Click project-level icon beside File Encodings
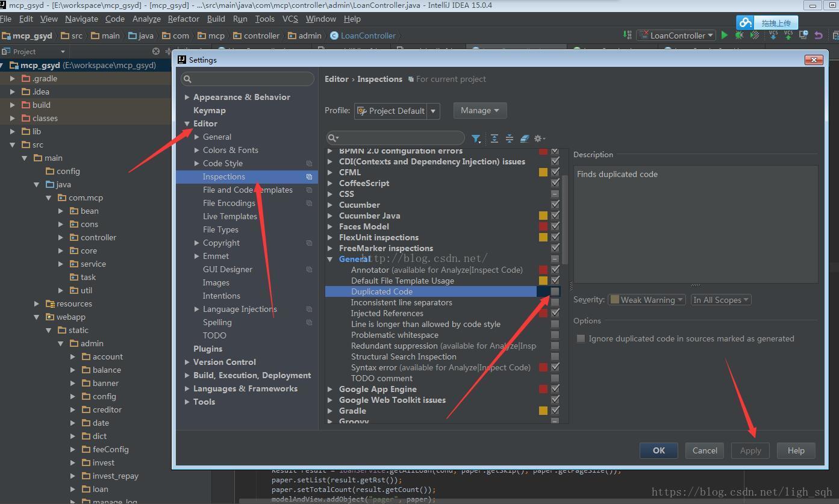Viewport: 839px width, 504px height. 309,204
